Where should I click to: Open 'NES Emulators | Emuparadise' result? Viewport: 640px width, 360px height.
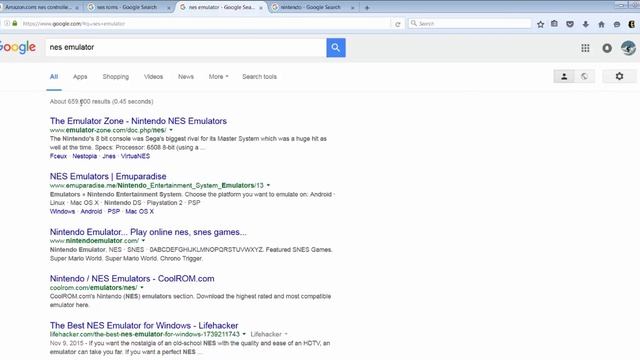tap(108, 176)
